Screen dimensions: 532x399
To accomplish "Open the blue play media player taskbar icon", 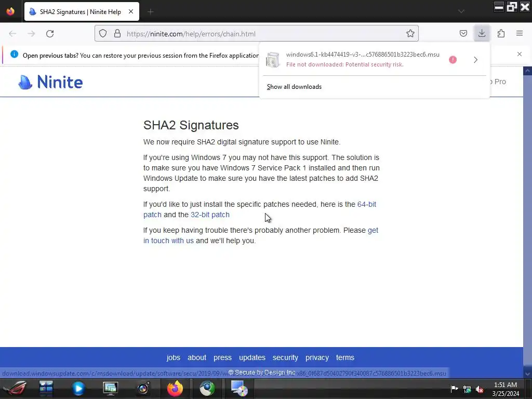I will [78, 389].
